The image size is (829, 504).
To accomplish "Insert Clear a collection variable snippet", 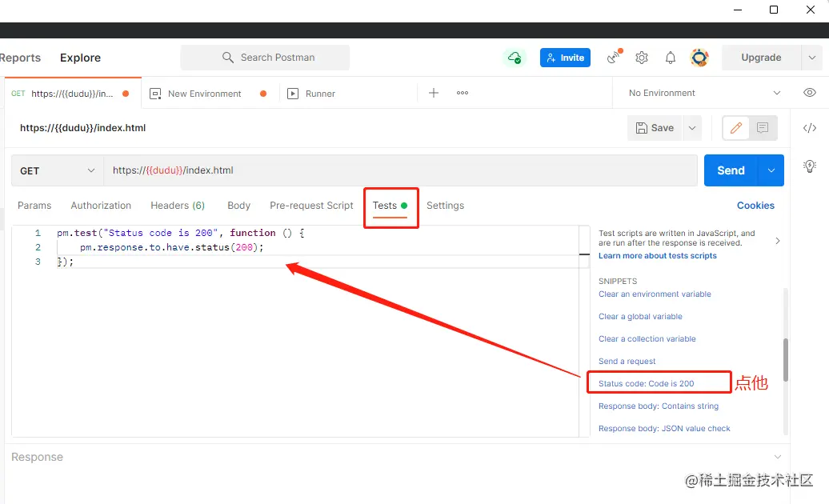I will (x=647, y=338).
